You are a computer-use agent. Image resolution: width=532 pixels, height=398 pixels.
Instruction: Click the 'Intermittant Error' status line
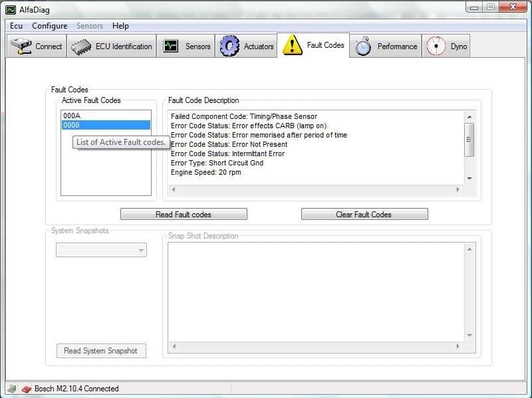pyautogui.click(x=227, y=153)
